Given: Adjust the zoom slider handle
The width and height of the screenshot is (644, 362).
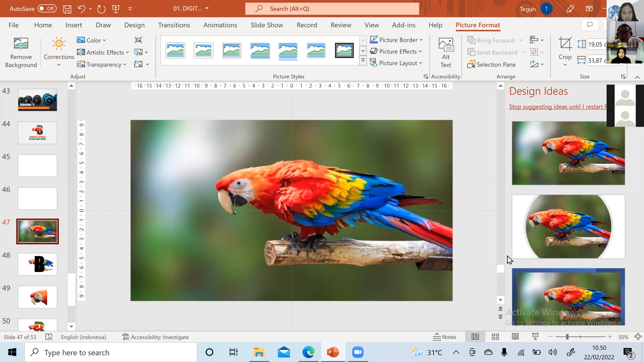Looking at the screenshot, I should click(x=567, y=337).
